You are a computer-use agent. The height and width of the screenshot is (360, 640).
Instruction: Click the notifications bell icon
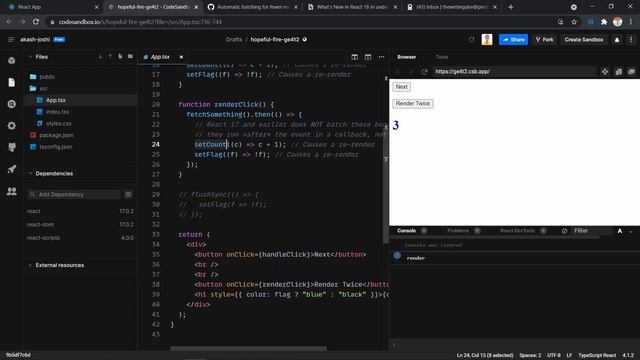(x=617, y=40)
